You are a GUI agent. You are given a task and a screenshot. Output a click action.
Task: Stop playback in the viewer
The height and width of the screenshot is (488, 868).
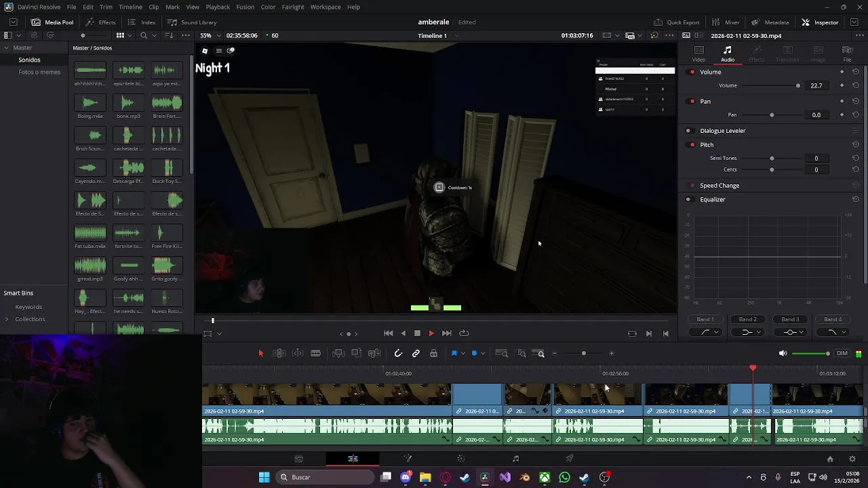point(417,333)
